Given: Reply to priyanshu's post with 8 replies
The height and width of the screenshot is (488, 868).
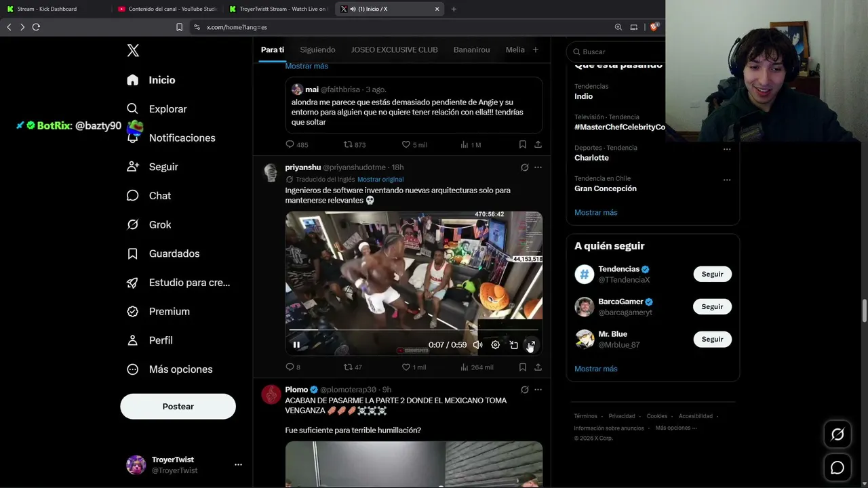Looking at the screenshot, I should click(293, 367).
